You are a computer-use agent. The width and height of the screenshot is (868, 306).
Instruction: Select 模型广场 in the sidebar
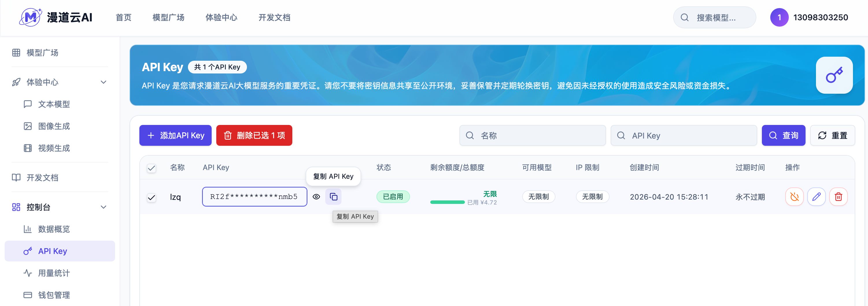(x=60, y=53)
